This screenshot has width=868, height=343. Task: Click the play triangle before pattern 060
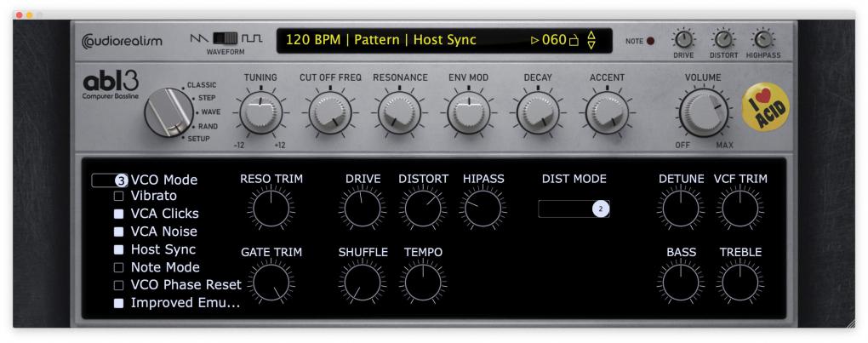(x=534, y=40)
